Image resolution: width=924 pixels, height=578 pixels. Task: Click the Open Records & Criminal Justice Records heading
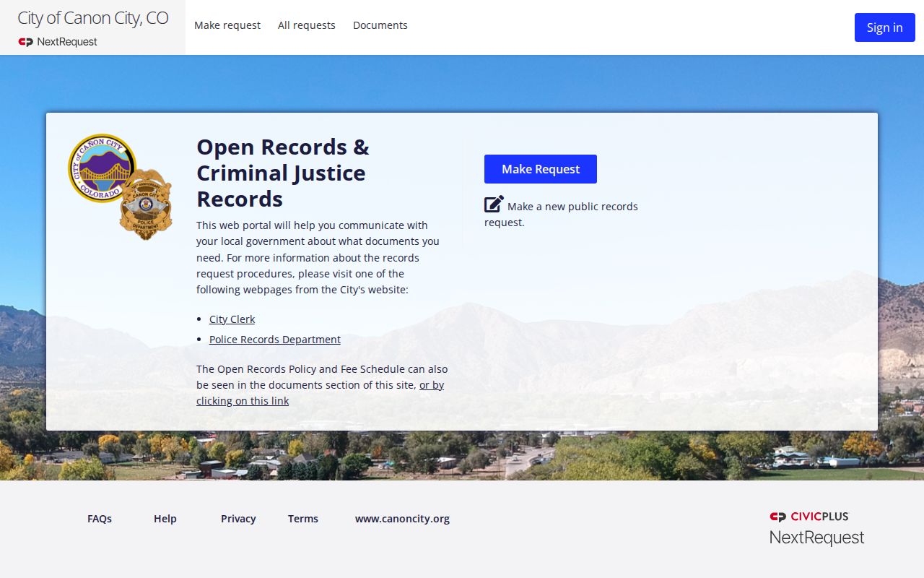click(283, 173)
